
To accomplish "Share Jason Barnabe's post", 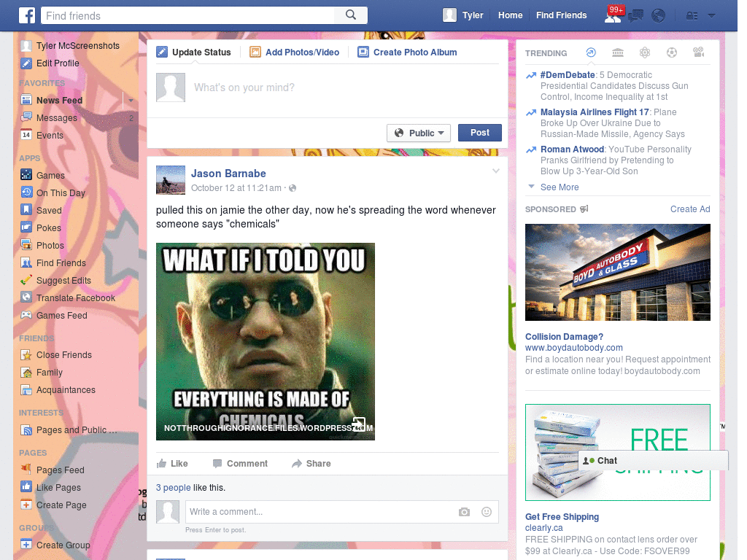I will click(311, 463).
